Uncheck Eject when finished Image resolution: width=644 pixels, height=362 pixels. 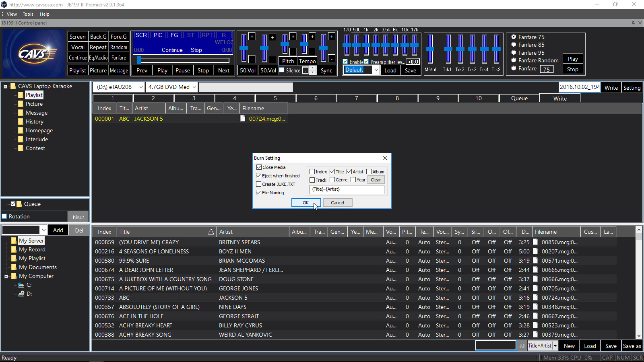259,176
